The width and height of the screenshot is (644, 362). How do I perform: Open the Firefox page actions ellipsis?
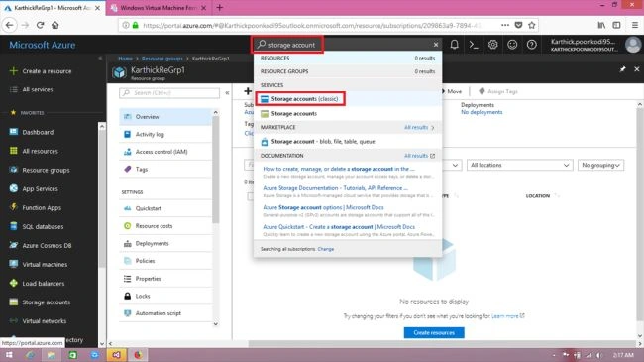point(505,25)
